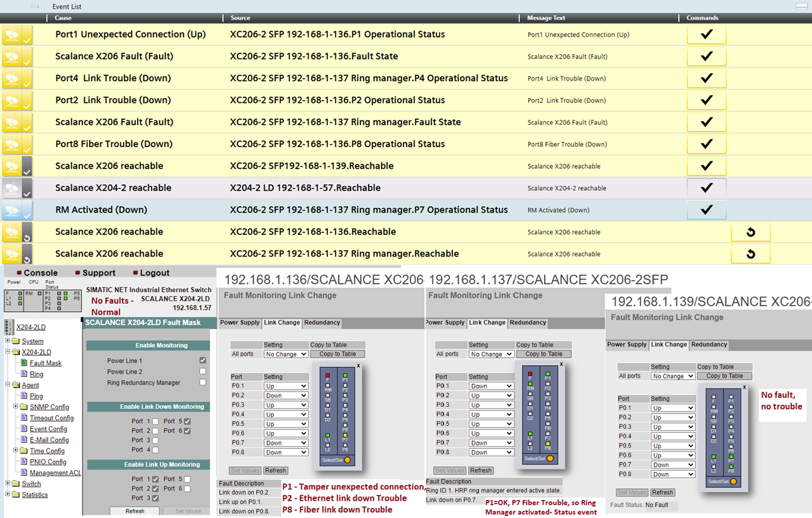
Task: Enable Power Line 2 monitoring checkbox
Action: click(x=202, y=370)
